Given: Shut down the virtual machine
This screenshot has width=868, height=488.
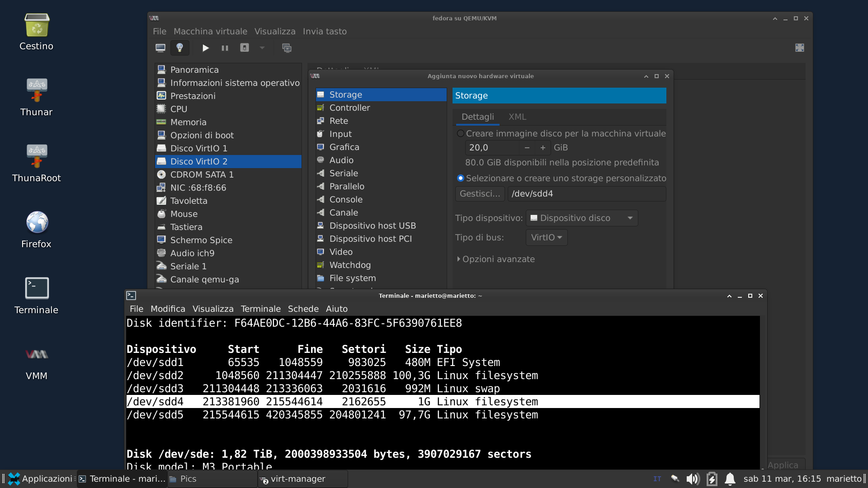Looking at the screenshot, I should point(245,48).
